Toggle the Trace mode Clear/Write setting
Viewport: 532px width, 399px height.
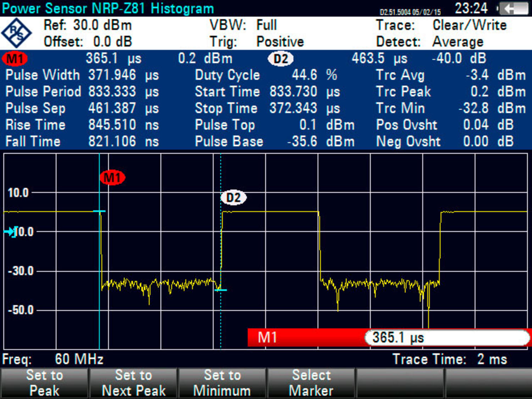(469, 25)
